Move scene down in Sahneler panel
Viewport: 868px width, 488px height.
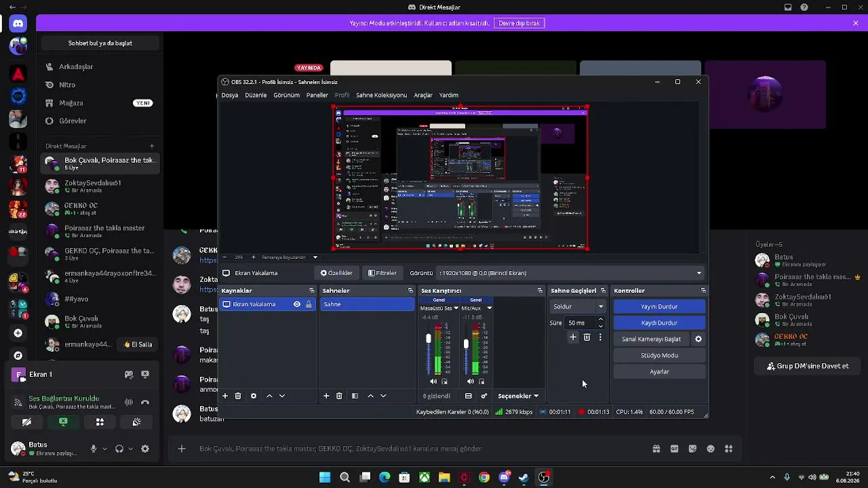point(383,396)
